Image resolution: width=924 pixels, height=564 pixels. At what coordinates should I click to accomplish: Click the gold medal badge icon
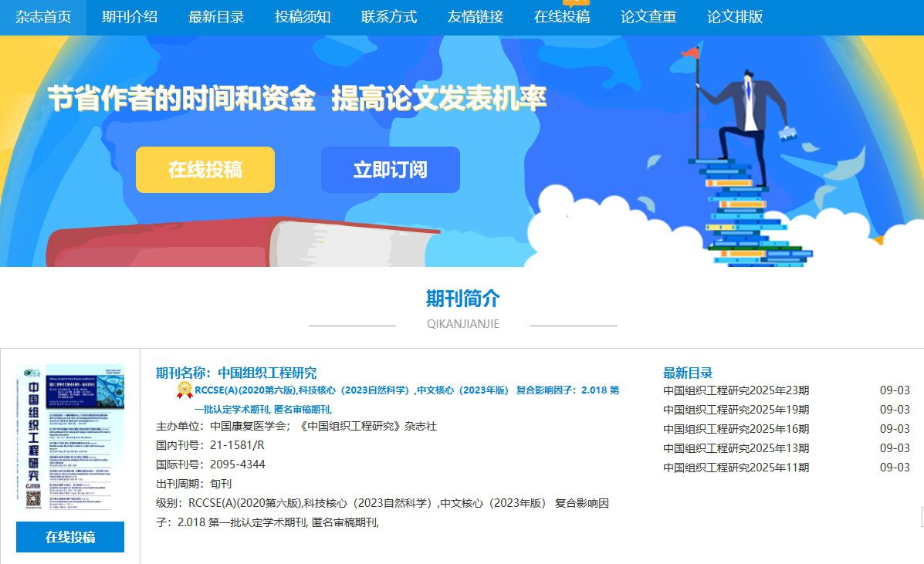click(184, 390)
